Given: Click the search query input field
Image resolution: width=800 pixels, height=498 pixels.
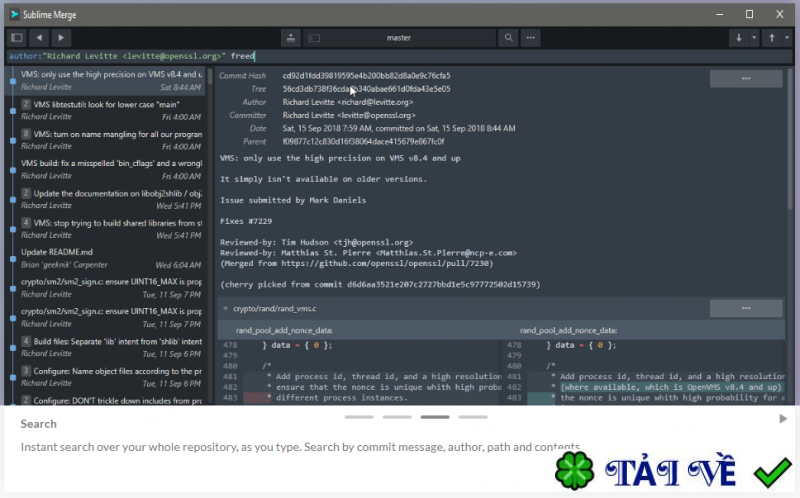Looking at the screenshot, I should 398,56.
